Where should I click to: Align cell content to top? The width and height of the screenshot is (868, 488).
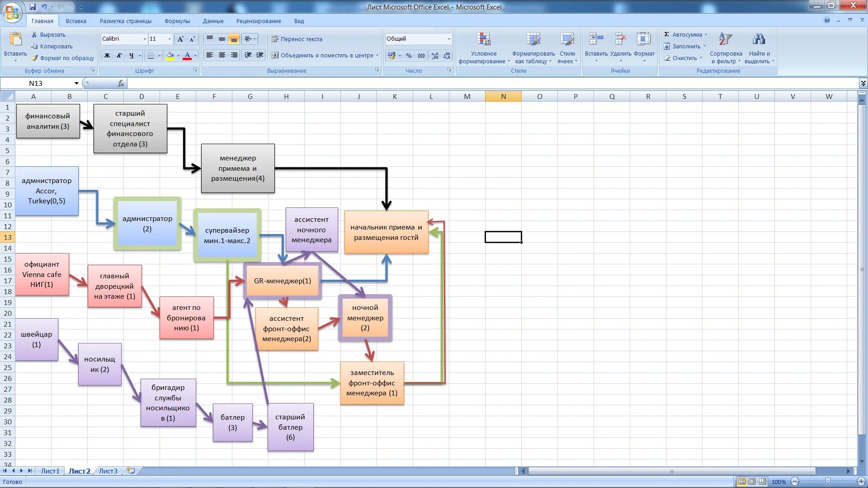click(x=210, y=39)
